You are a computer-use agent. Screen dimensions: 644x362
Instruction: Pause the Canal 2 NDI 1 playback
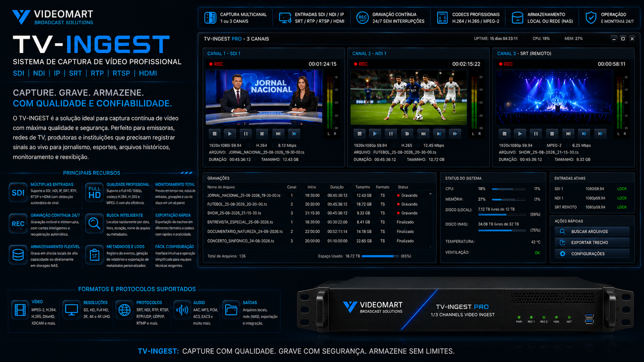[390, 134]
